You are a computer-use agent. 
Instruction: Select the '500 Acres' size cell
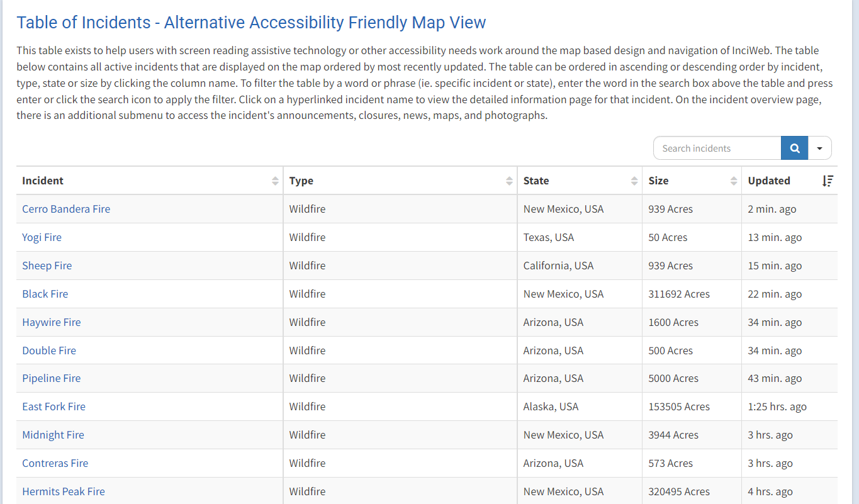click(692, 350)
